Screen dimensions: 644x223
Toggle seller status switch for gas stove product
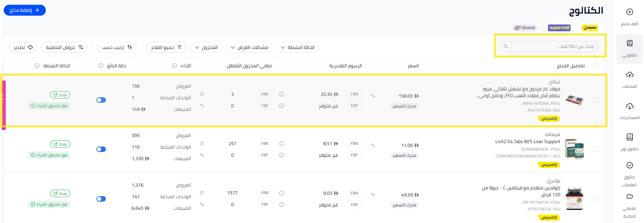click(x=101, y=100)
